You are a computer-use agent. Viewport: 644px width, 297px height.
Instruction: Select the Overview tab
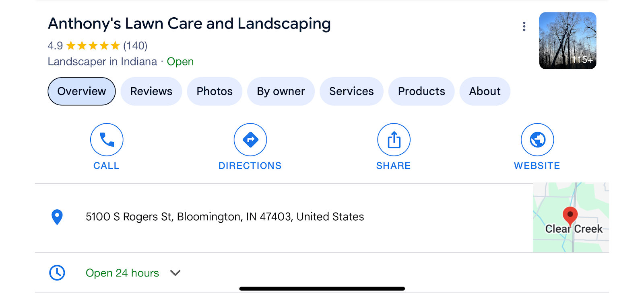[x=82, y=91]
